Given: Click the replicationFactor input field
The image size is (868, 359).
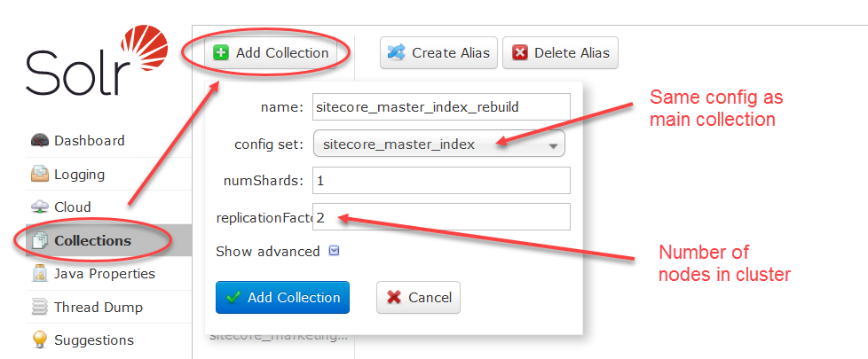Looking at the screenshot, I should click(441, 217).
